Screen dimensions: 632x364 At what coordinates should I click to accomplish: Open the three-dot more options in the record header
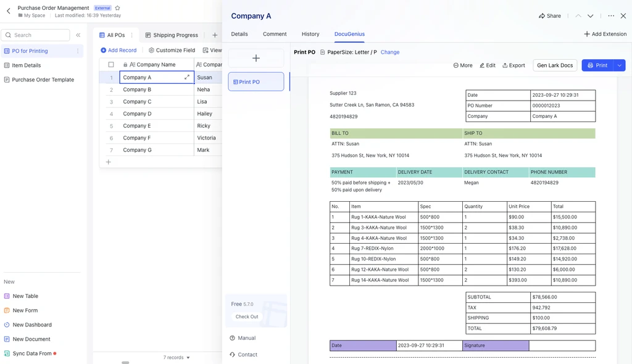[x=611, y=16]
